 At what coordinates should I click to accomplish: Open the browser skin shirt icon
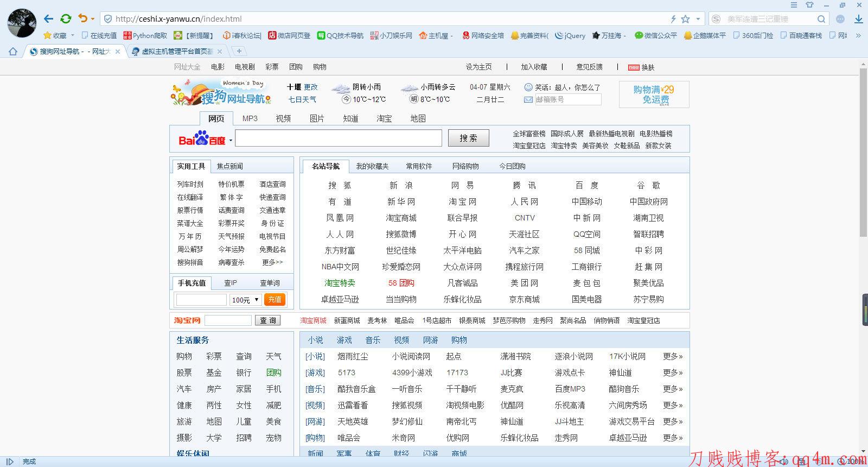click(810, 5)
